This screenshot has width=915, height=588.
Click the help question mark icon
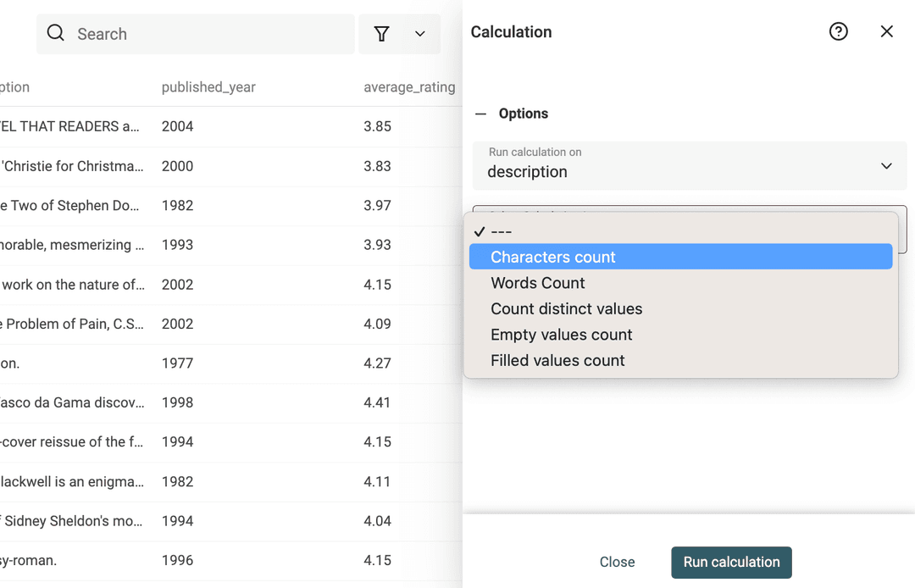838,31
